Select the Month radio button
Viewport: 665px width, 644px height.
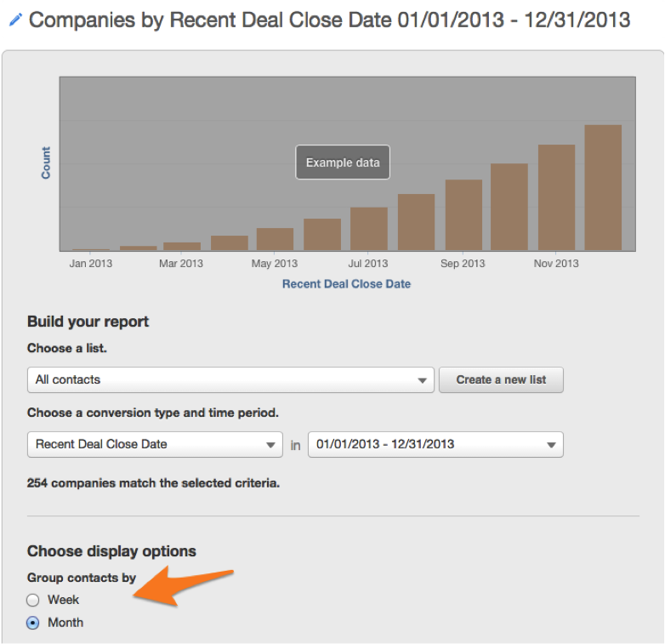point(33,623)
